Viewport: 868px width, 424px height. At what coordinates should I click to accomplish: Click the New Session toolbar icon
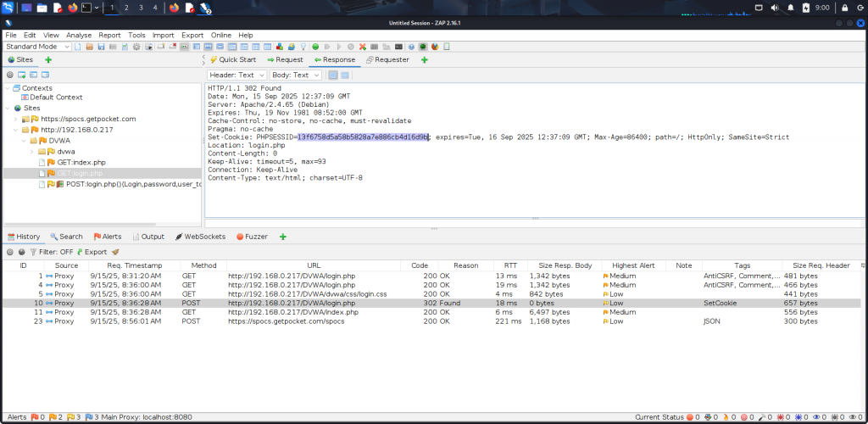(77, 47)
